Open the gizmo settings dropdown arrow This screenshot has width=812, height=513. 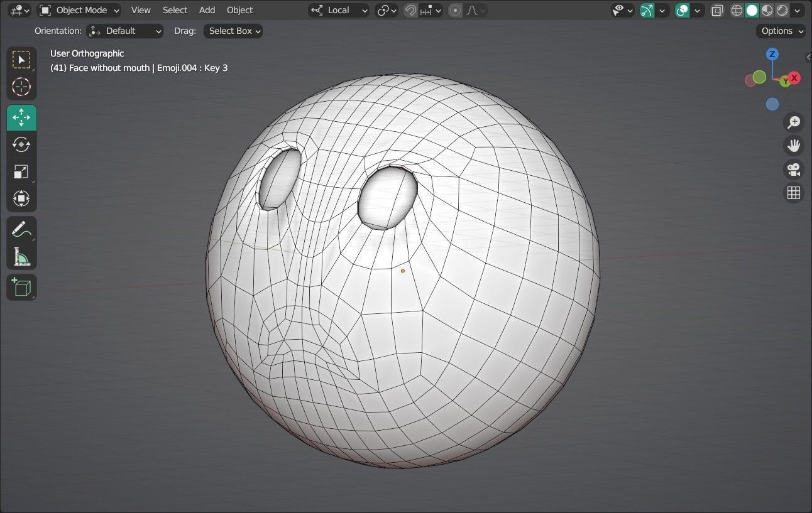coord(662,10)
